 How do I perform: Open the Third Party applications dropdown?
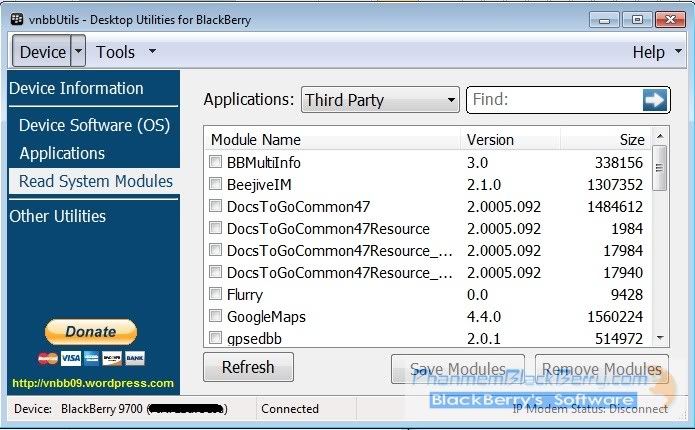pyautogui.click(x=380, y=100)
